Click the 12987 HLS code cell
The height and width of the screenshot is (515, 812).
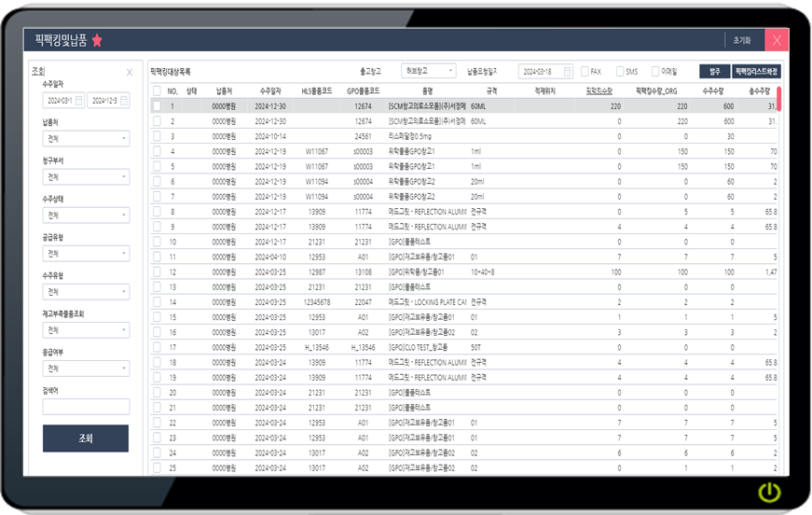[316, 272]
